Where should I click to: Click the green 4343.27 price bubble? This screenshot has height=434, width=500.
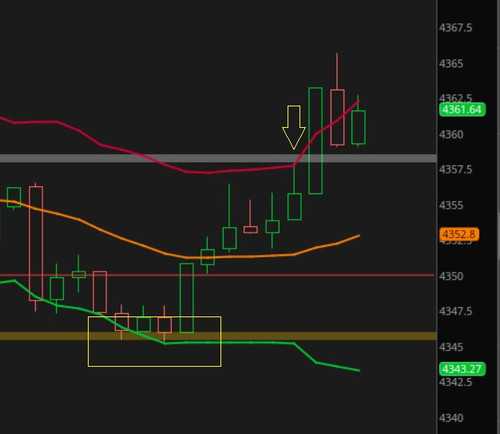[462, 369]
